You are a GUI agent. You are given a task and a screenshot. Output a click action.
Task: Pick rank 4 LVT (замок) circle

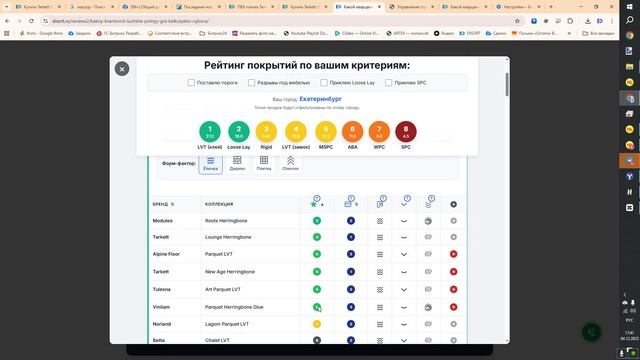296,132
